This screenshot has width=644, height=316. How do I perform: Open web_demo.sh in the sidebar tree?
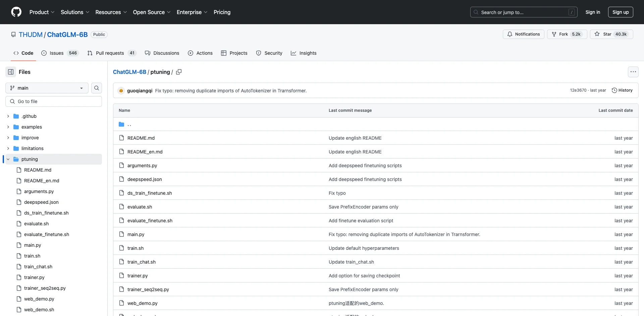[x=39, y=310]
